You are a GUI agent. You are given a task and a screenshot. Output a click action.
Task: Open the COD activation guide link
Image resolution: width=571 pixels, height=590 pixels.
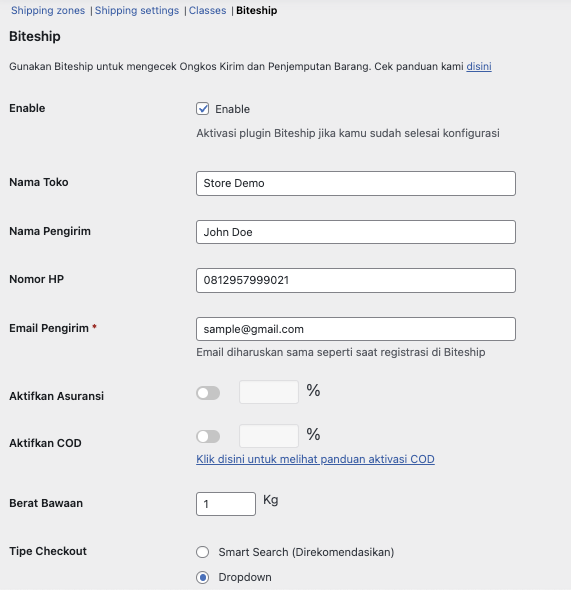pos(315,459)
